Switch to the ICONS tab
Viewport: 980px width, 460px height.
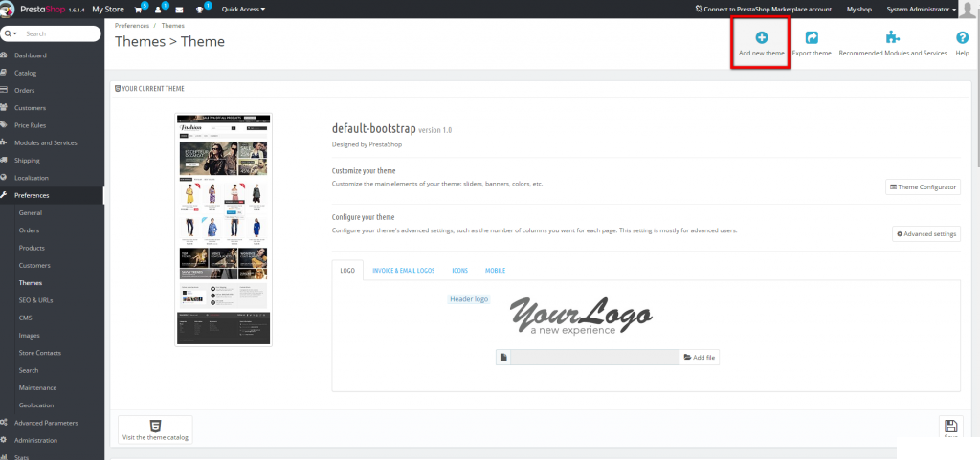tap(460, 271)
